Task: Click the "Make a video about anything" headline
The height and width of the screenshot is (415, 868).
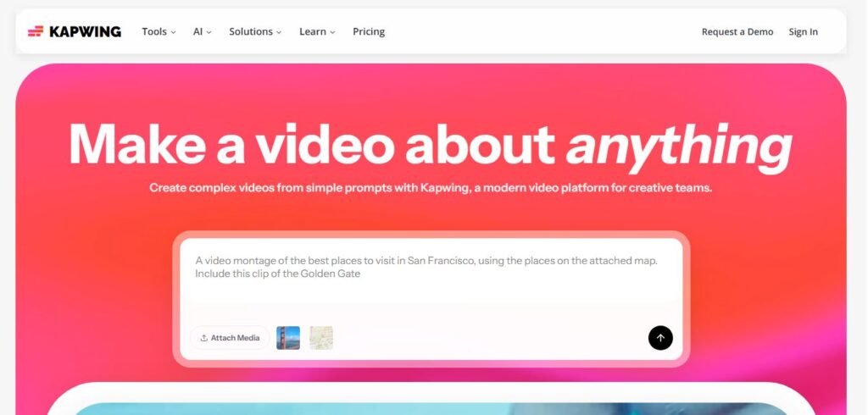Action: [x=430, y=143]
